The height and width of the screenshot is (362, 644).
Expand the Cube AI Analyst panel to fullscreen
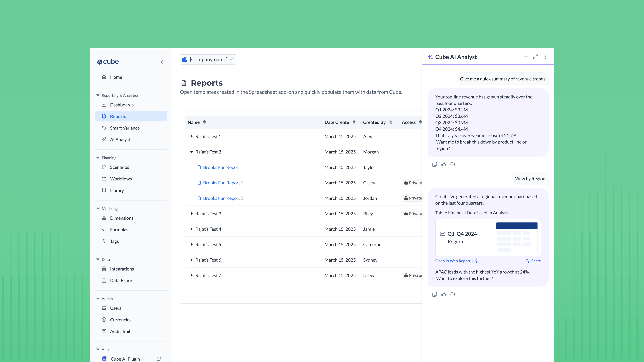click(535, 57)
